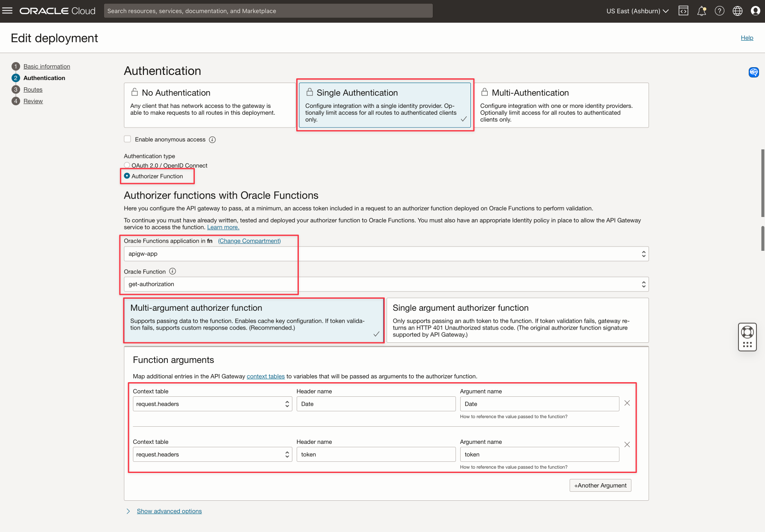Go to the Routes step
765x532 pixels.
click(x=33, y=89)
